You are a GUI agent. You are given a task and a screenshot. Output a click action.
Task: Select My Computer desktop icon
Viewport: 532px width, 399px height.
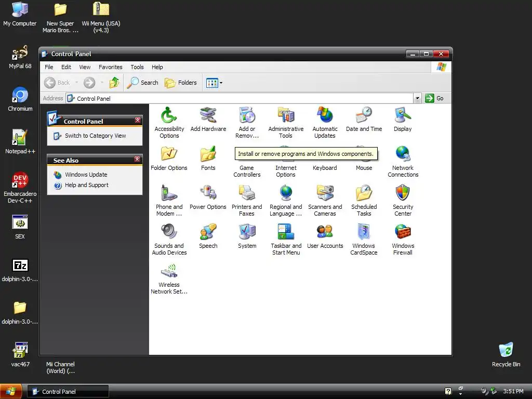pyautogui.click(x=20, y=14)
